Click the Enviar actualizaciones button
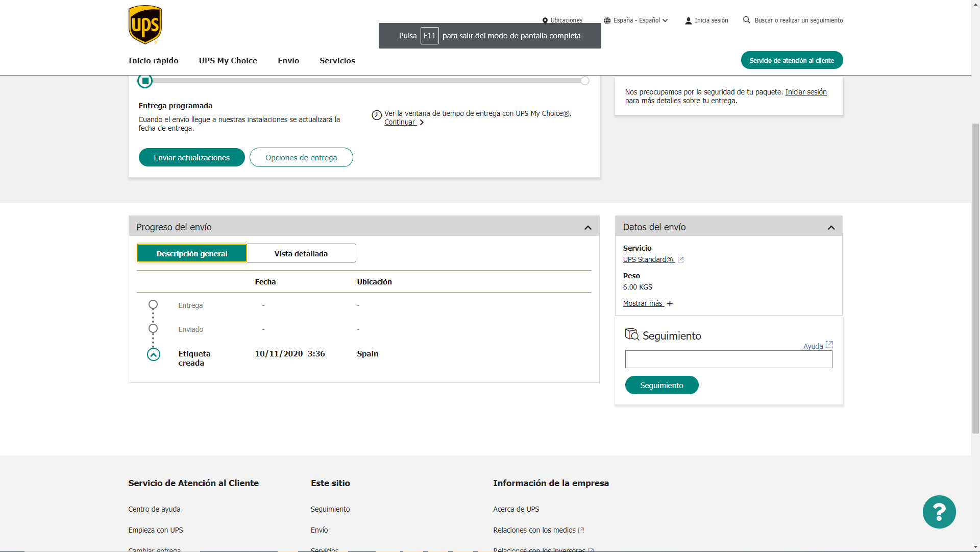Viewport: 980px width, 552px height. [191, 157]
